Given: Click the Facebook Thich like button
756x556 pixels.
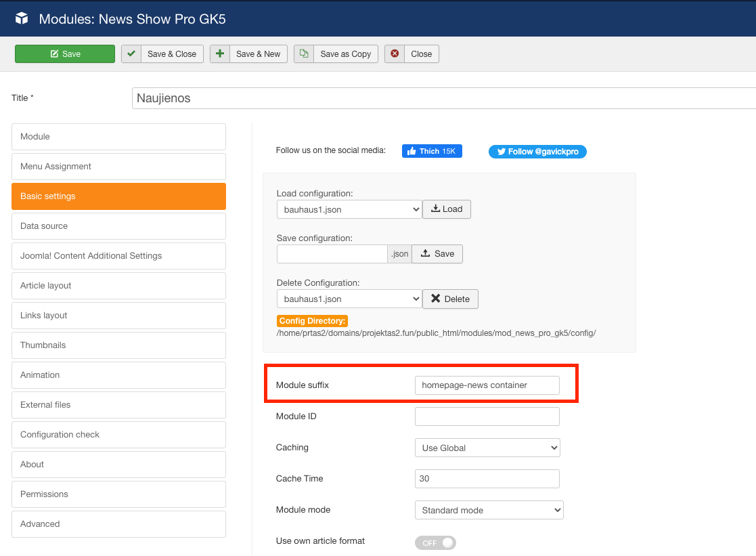Looking at the screenshot, I should [432, 151].
